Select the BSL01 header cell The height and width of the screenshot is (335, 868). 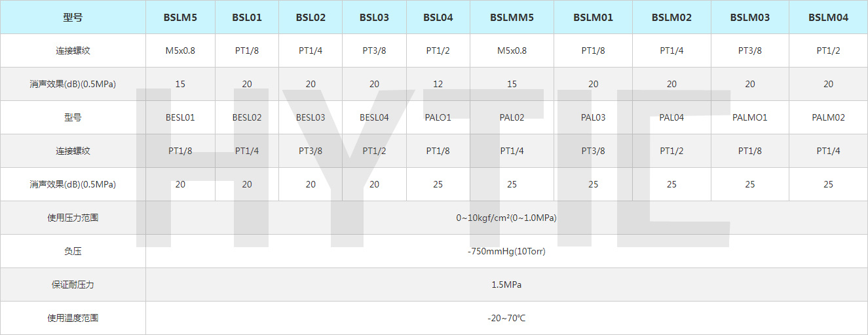click(247, 17)
